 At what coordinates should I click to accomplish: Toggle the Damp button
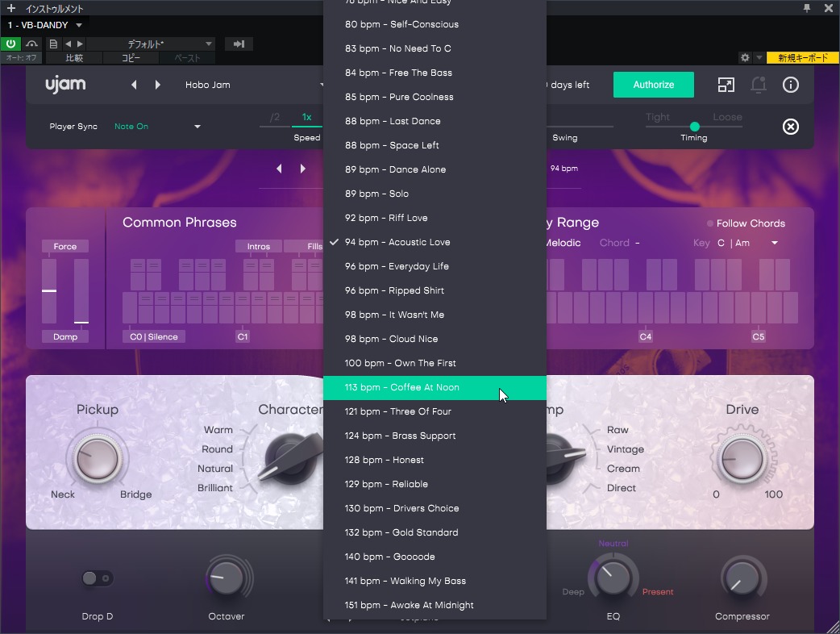pyautogui.click(x=64, y=336)
